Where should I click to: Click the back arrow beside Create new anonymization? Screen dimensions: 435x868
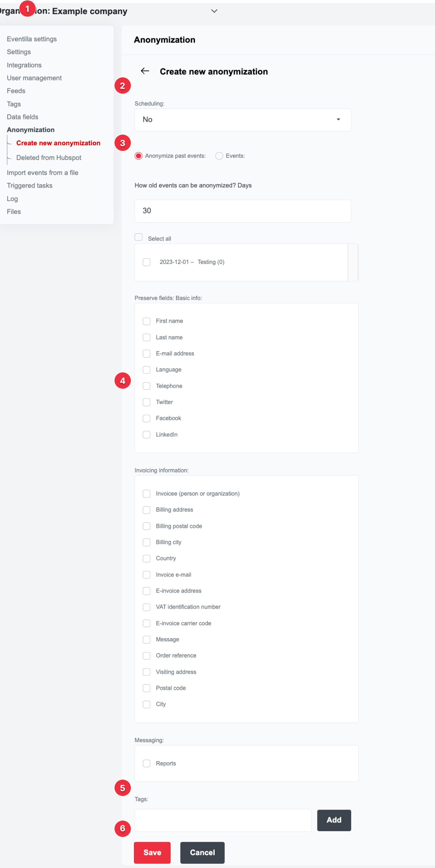[x=145, y=71]
